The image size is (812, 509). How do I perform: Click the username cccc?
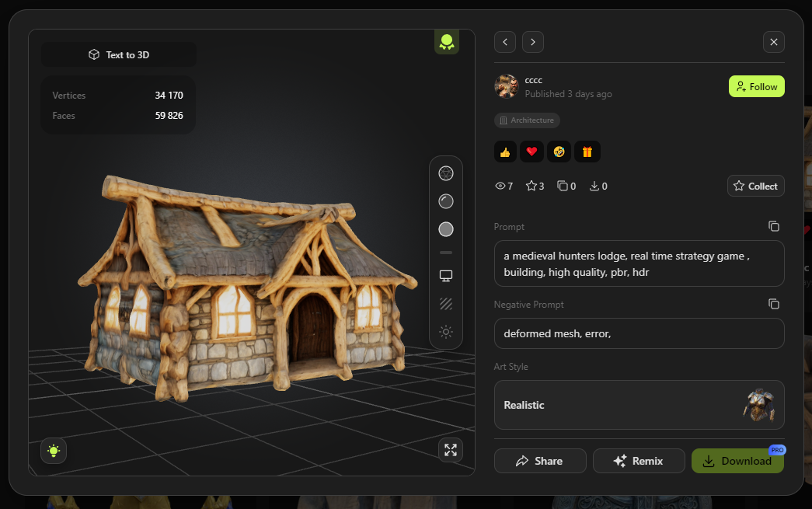pos(533,80)
